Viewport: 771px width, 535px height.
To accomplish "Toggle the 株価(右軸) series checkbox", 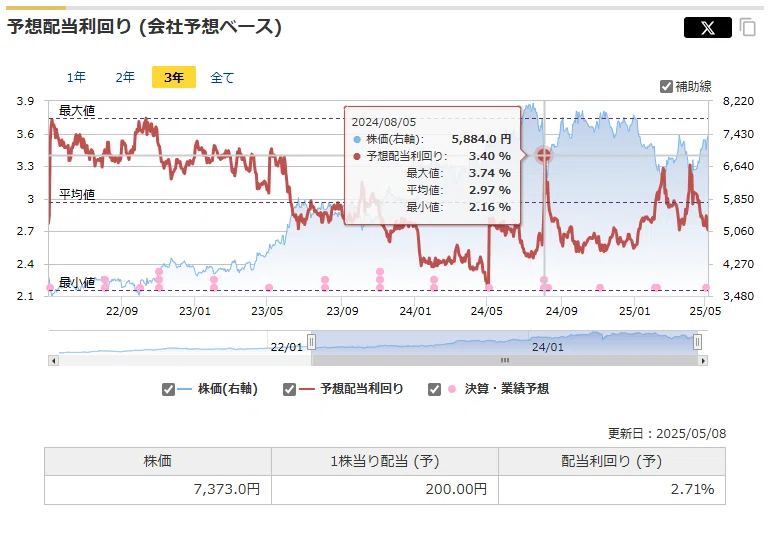I will click(x=168, y=389).
